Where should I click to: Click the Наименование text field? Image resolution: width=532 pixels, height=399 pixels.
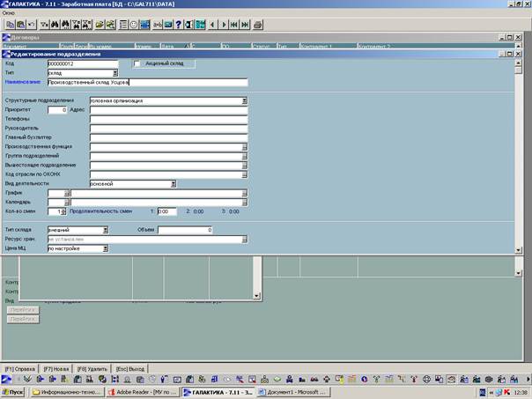pyautogui.click(x=148, y=83)
